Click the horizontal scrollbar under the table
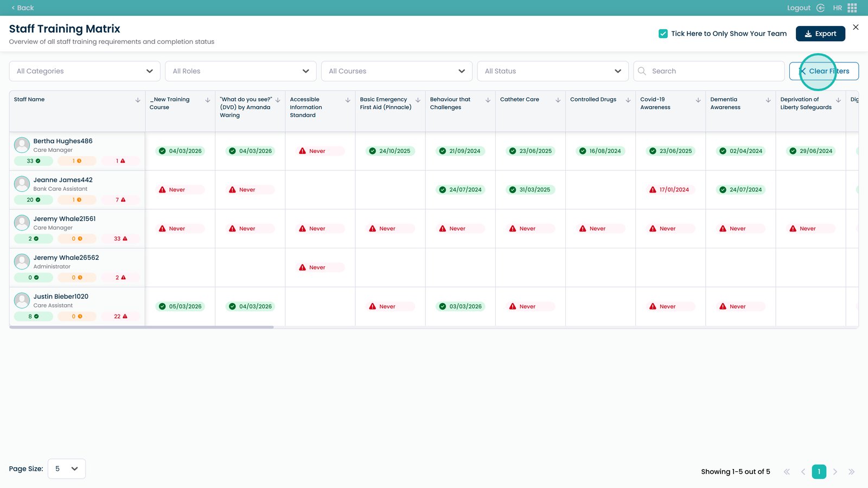The width and height of the screenshot is (868, 488). (142, 327)
